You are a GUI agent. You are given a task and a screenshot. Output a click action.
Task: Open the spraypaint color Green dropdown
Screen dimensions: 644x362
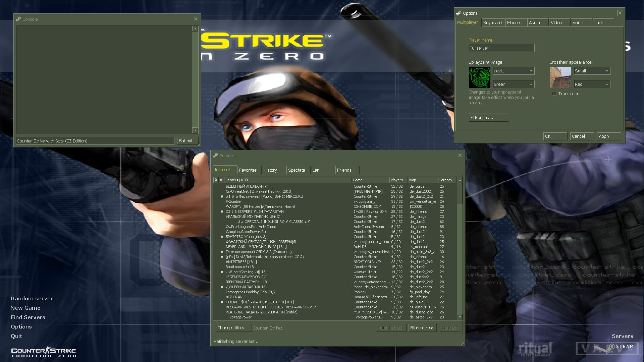coord(513,84)
